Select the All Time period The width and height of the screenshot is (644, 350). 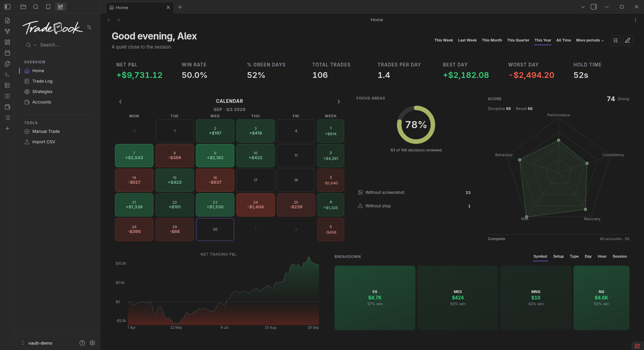point(563,40)
